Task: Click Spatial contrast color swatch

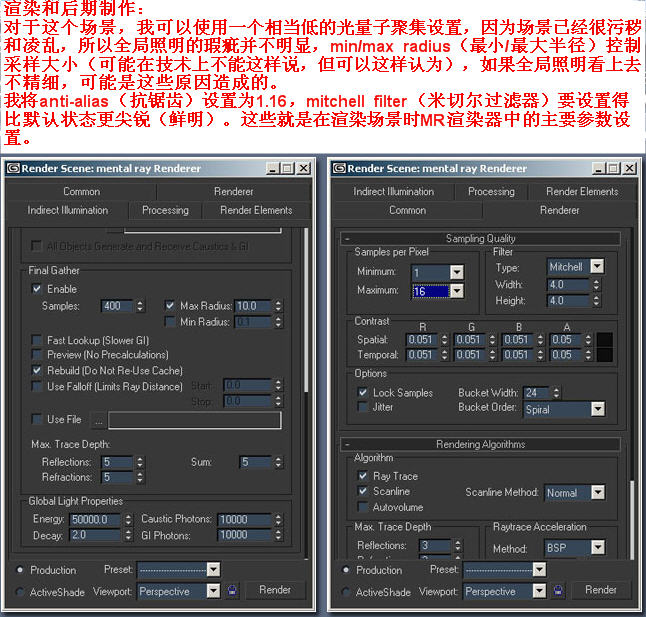Action: [x=604, y=340]
